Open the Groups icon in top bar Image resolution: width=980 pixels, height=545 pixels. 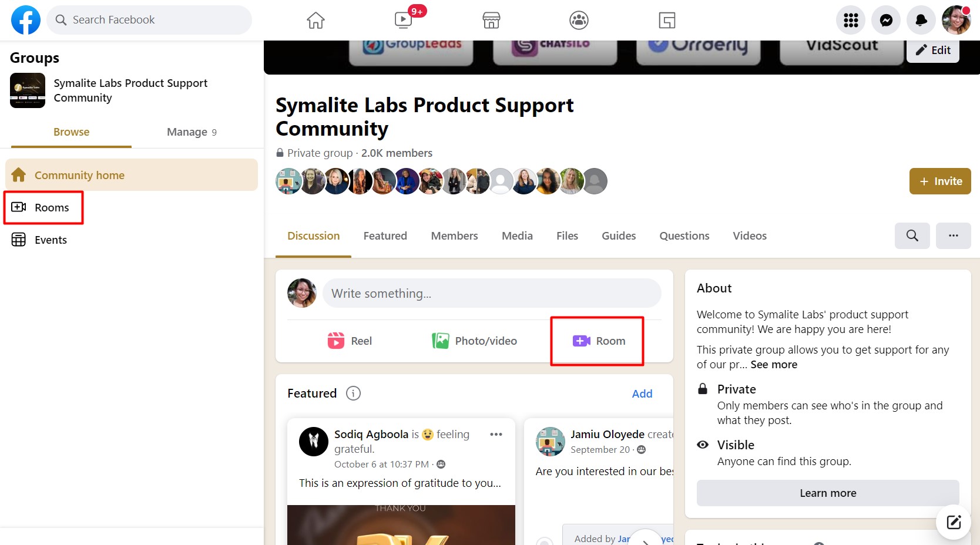click(x=579, y=21)
